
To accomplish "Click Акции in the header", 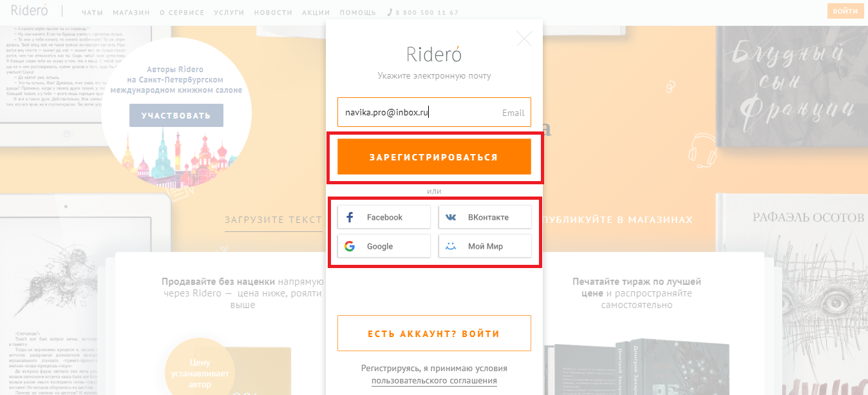I will pos(316,13).
